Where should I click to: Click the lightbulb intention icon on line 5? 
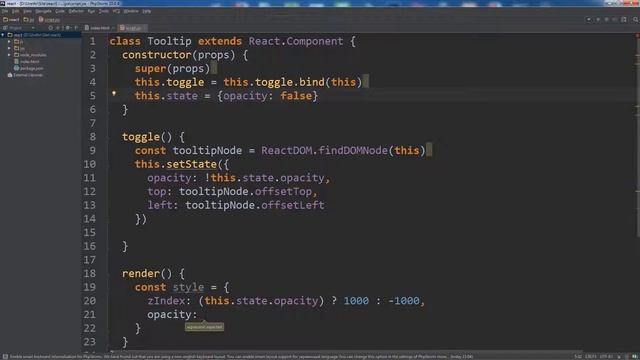[114, 93]
